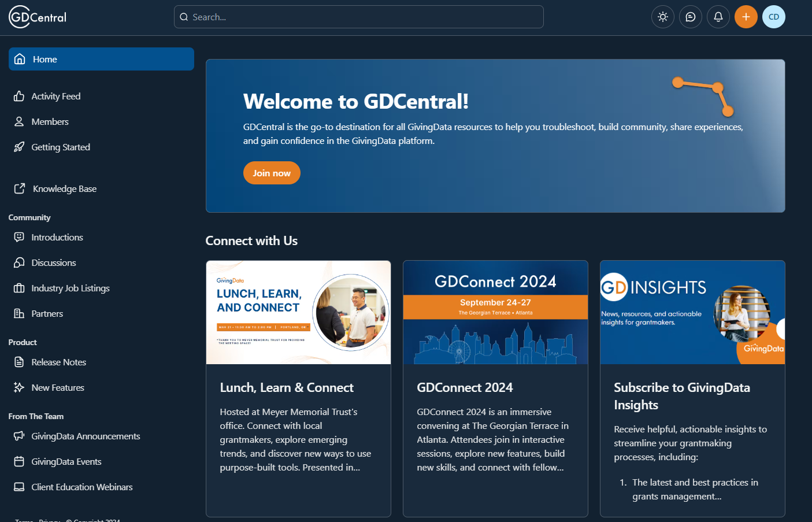This screenshot has height=522, width=812.
Task: Click the New Features sparkle icon
Action: pos(18,387)
